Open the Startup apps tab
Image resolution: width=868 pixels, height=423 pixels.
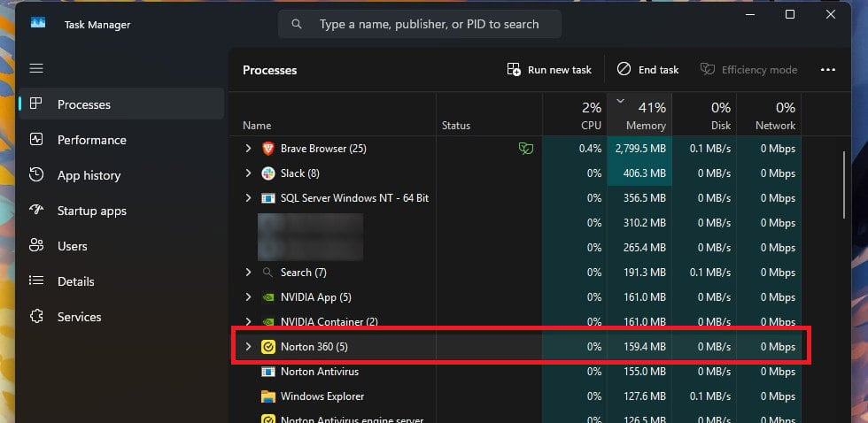[x=122, y=211]
